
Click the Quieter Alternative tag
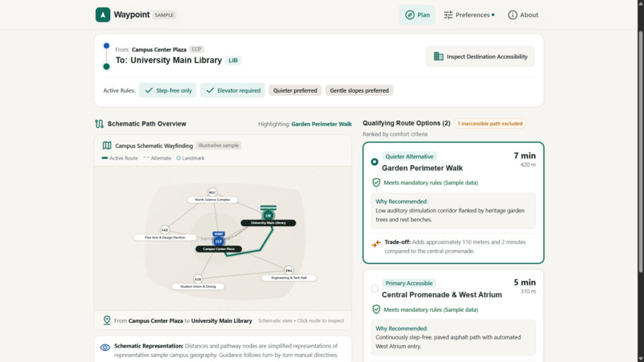click(x=409, y=157)
